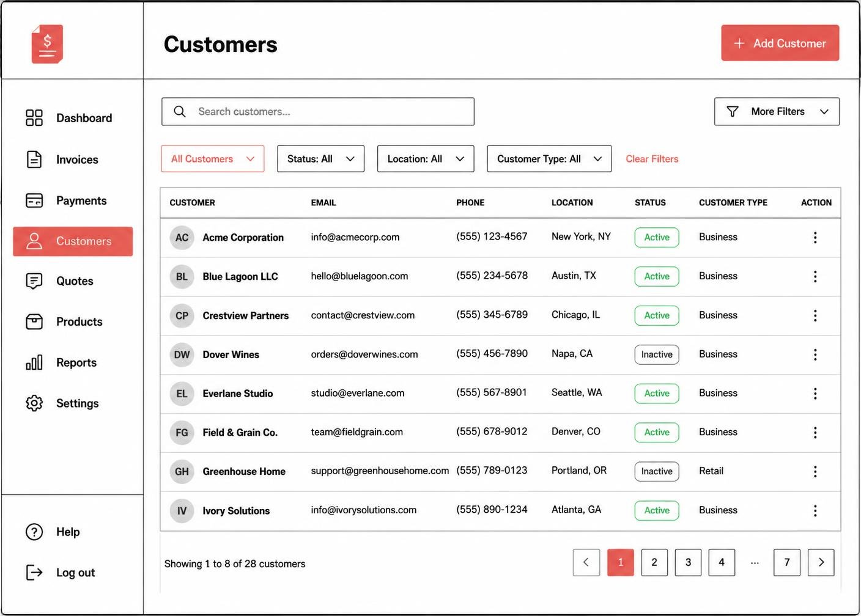Screen dimensions: 861x616
Task: Open actions menu for Blue Lagoon LLC
Action: 815,276
